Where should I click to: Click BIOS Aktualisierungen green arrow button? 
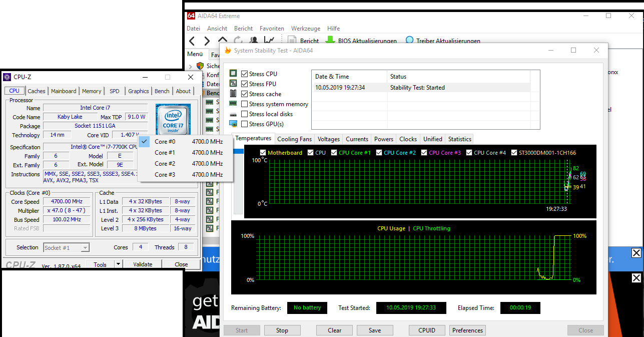coord(361,41)
